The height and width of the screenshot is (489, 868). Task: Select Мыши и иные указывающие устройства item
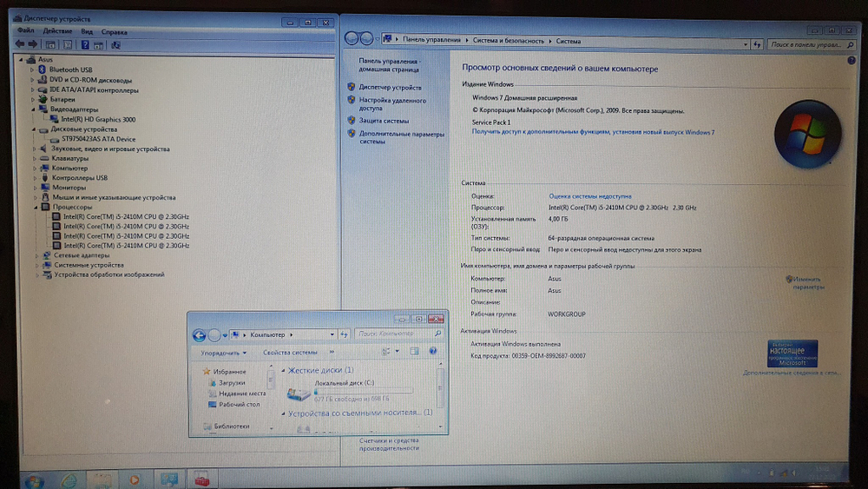pos(114,198)
